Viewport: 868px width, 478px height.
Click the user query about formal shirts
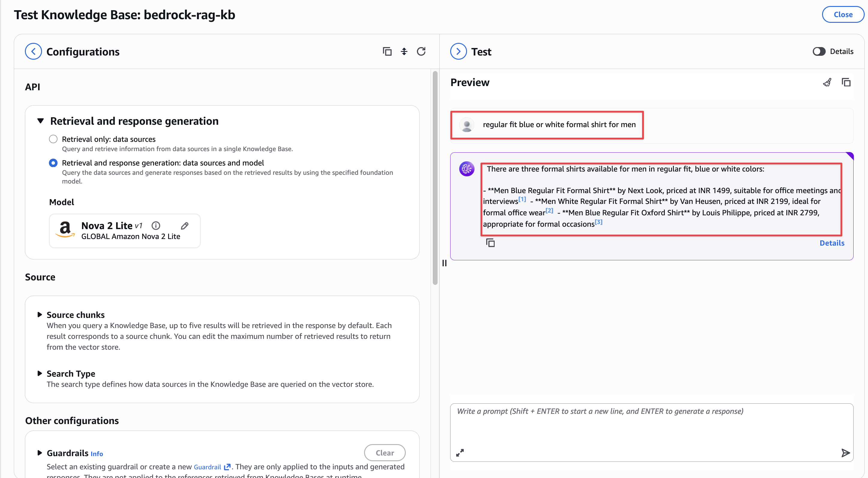(559, 124)
